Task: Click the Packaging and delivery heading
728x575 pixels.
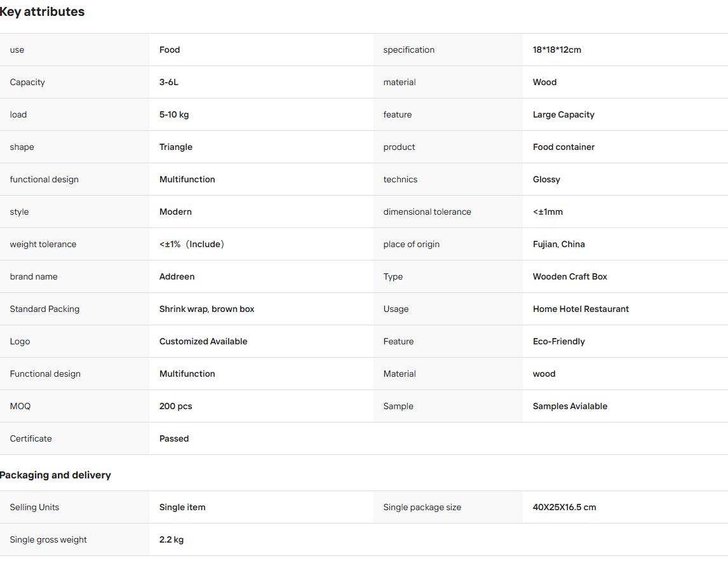Action: [55, 475]
